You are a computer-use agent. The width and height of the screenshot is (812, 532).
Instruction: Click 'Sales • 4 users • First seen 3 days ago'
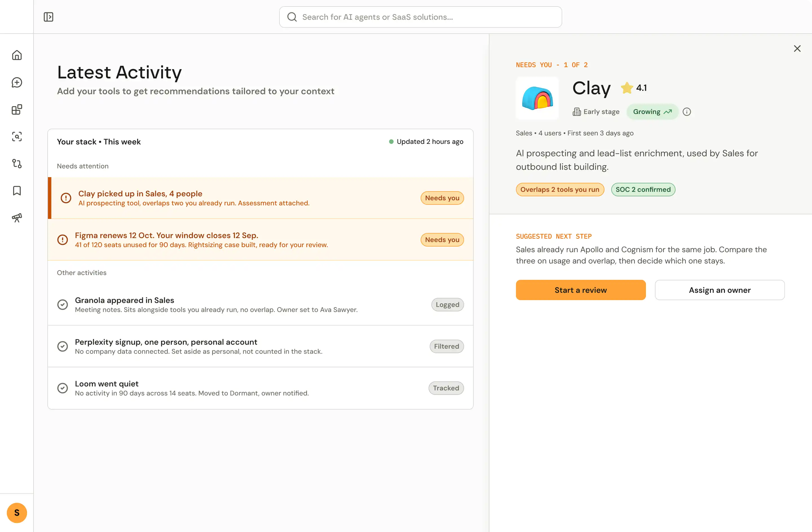click(x=575, y=133)
